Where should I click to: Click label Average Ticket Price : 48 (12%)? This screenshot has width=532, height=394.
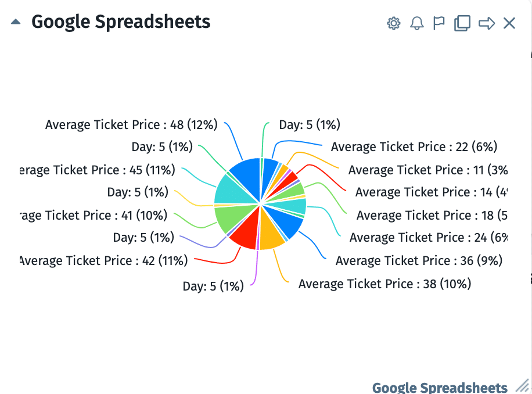(x=131, y=124)
